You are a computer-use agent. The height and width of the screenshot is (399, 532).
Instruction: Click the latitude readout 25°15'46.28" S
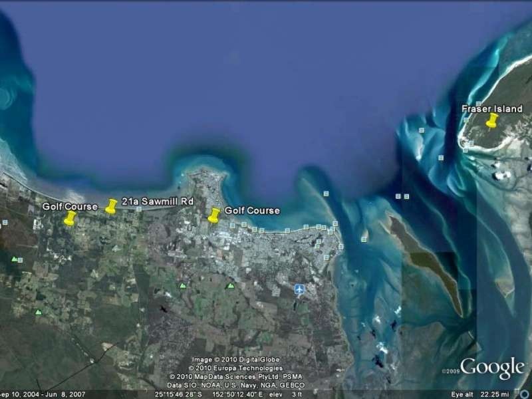coord(178,394)
